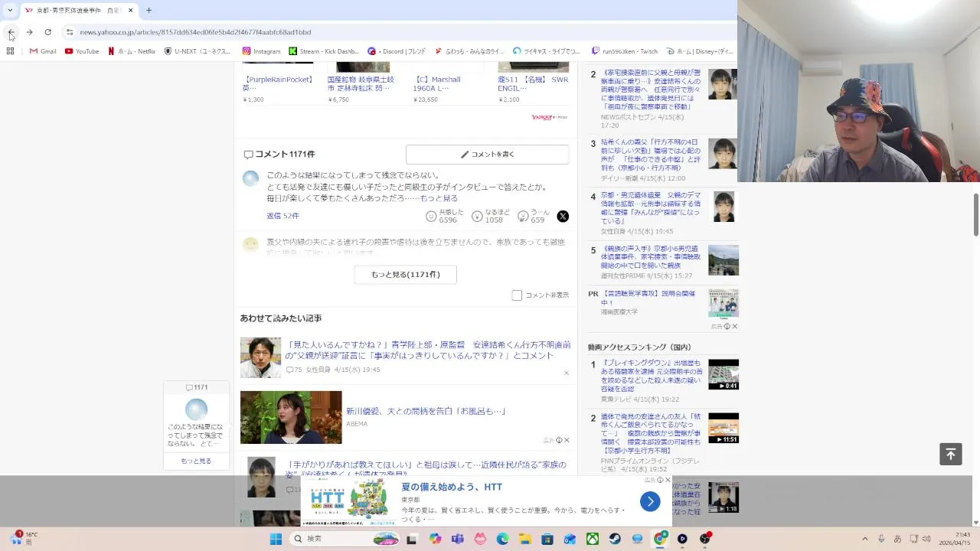Click the first commenter's avatar
The image size is (980, 551).
tap(250, 178)
